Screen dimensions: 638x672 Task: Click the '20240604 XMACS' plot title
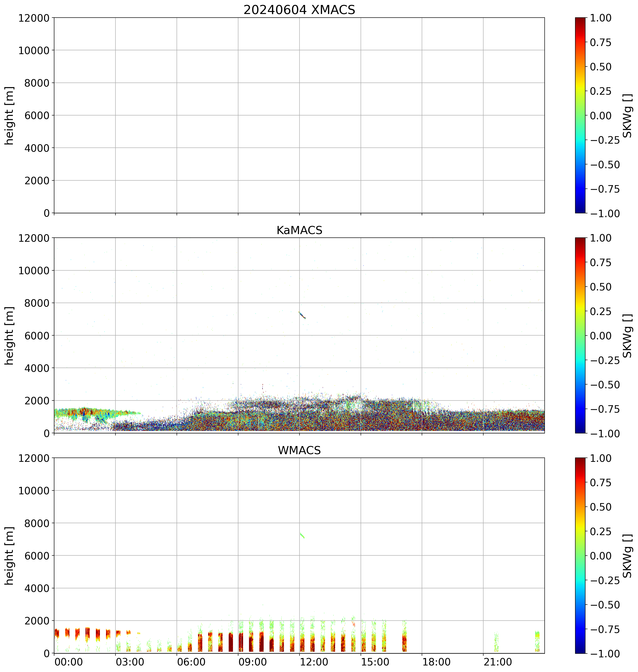click(x=299, y=10)
